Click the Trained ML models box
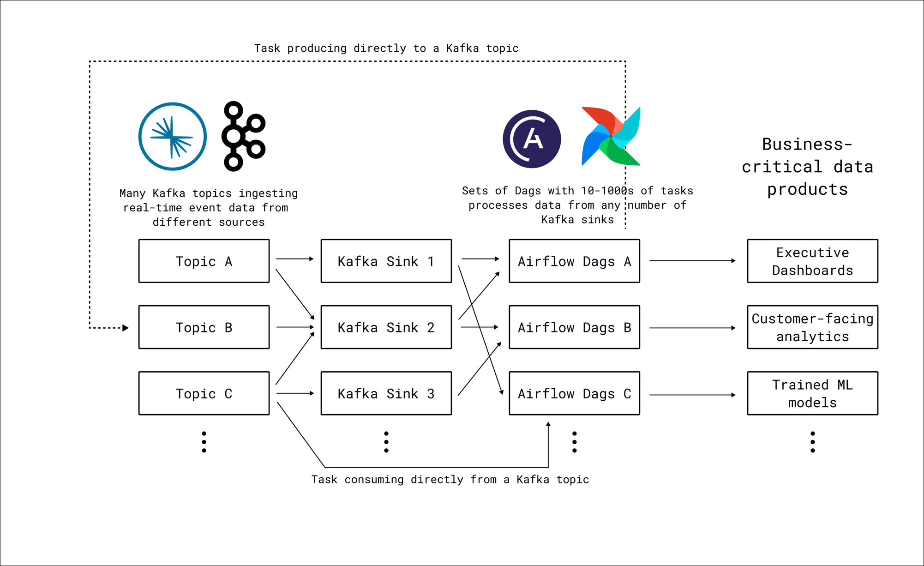Viewport: 924px width, 566px height. point(812,393)
